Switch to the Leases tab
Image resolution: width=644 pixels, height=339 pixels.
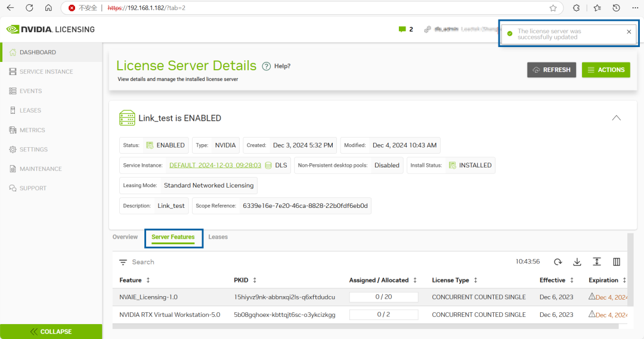click(x=218, y=237)
